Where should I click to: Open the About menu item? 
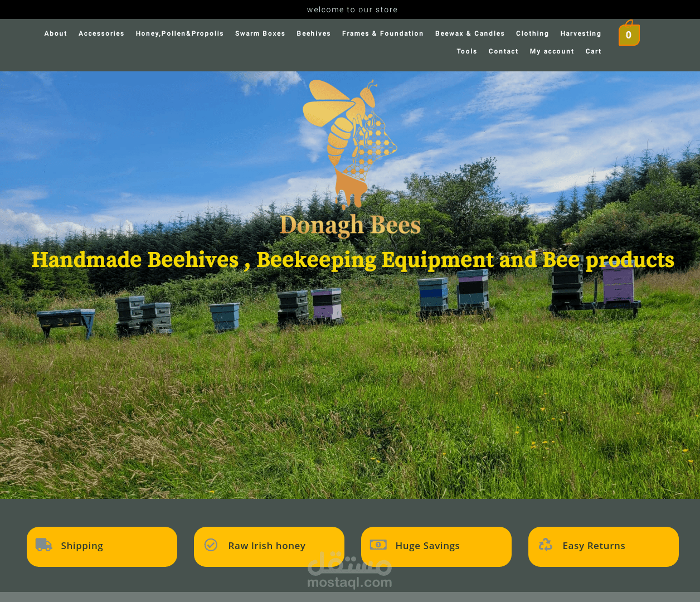coord(56,33)
